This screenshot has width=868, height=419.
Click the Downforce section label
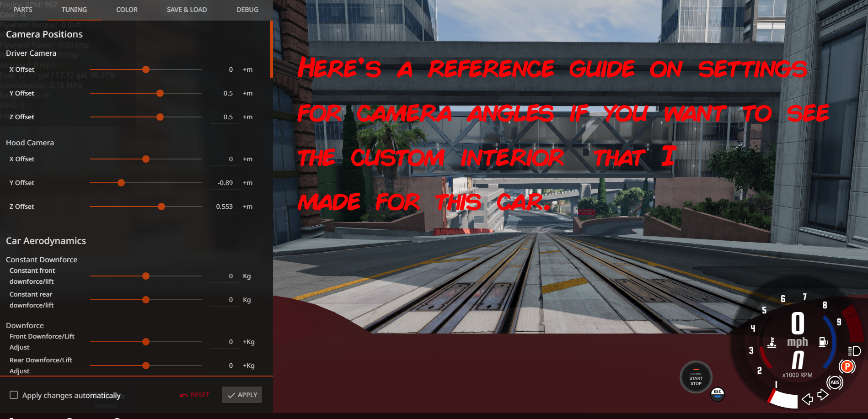[25, 325]
